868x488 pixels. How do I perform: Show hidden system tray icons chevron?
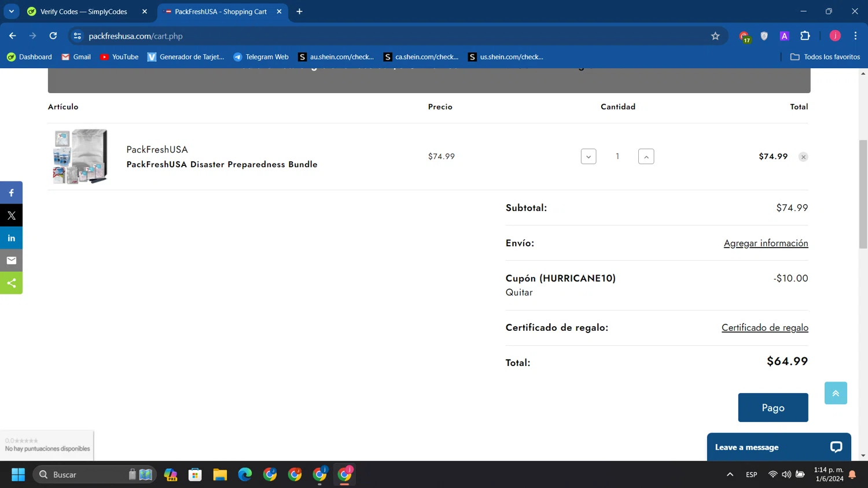click(x=730, y=475)
